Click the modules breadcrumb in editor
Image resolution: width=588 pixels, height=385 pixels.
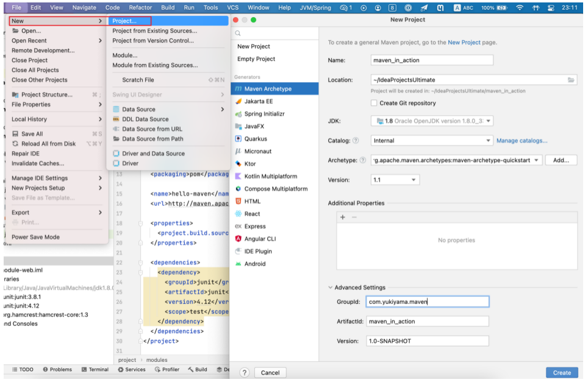pos(157,360)
